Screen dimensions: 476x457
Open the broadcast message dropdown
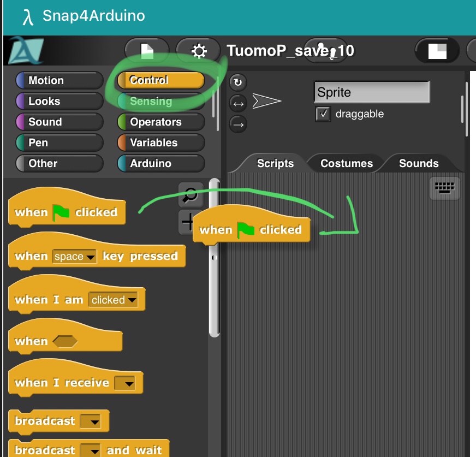pyautogui.click(x=94, y=422)
